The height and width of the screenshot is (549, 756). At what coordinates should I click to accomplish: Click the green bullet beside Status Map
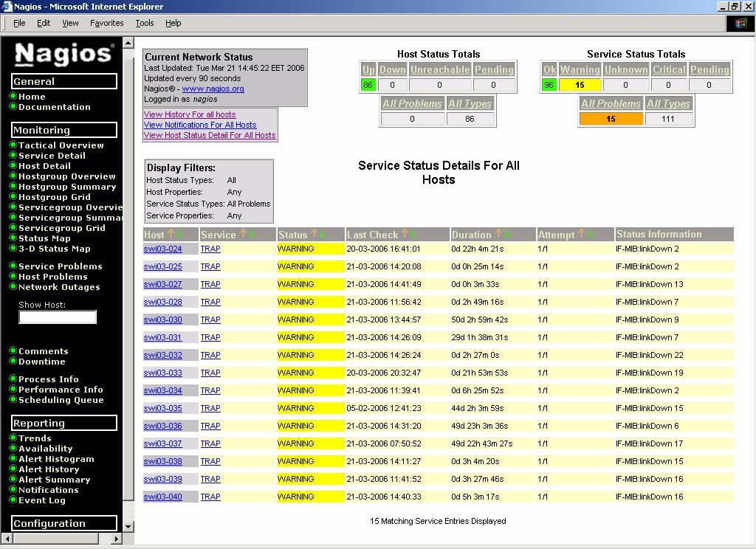point(13,238)
